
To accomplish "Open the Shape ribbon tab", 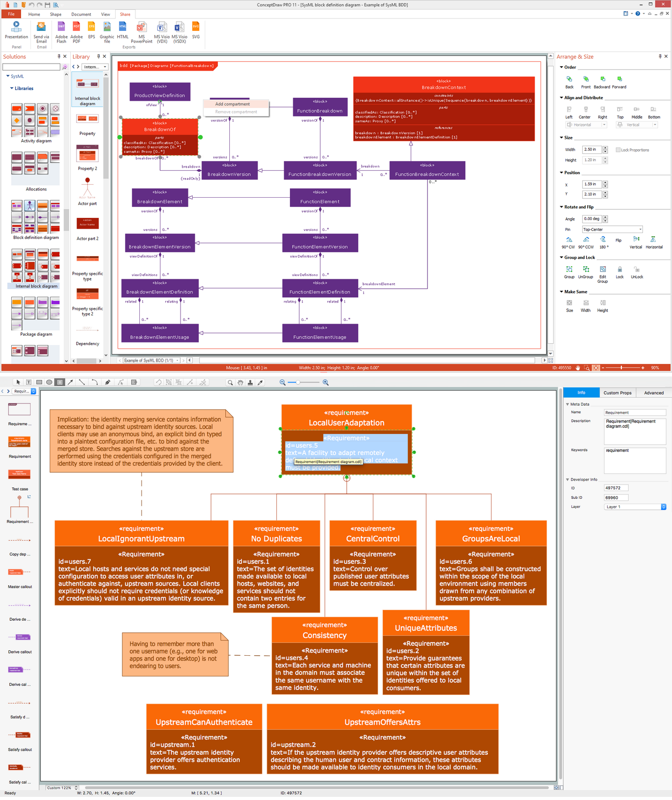I will coord(56,14).
